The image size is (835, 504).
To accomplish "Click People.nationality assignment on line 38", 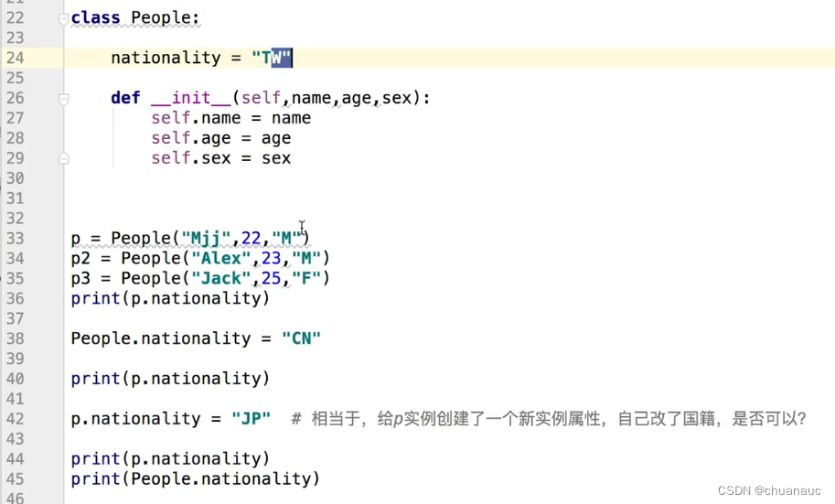I will (196, 338).
